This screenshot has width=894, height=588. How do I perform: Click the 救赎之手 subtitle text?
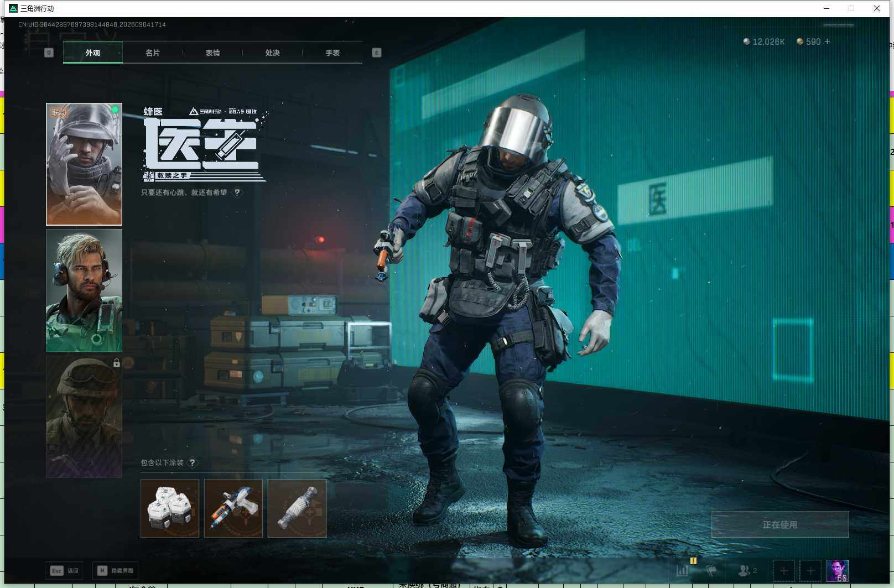pos(172,175)
